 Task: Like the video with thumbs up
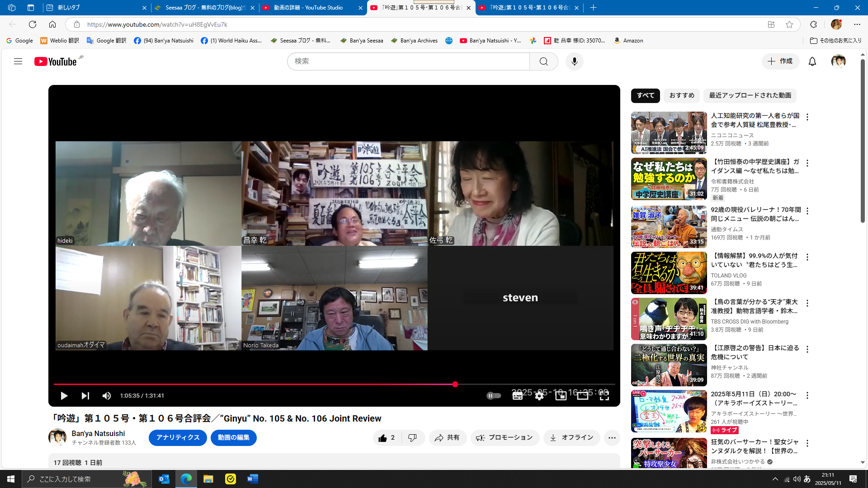(x=383, y=437)
